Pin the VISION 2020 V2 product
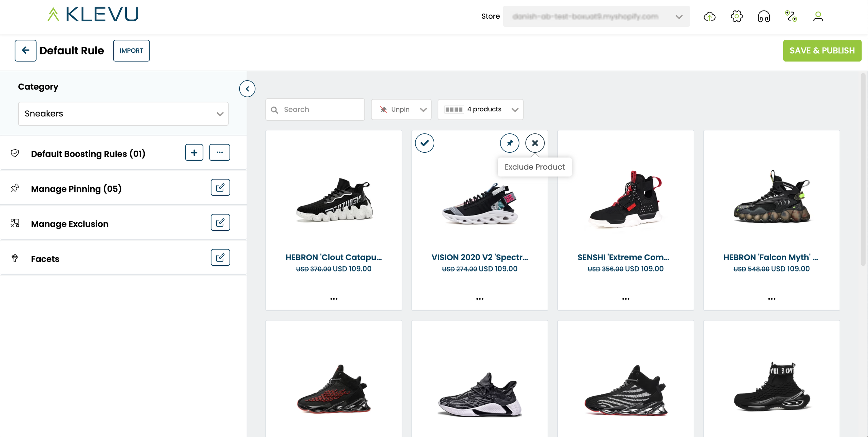The width and height of the screenshot is (868, 437). pos(509,143)
